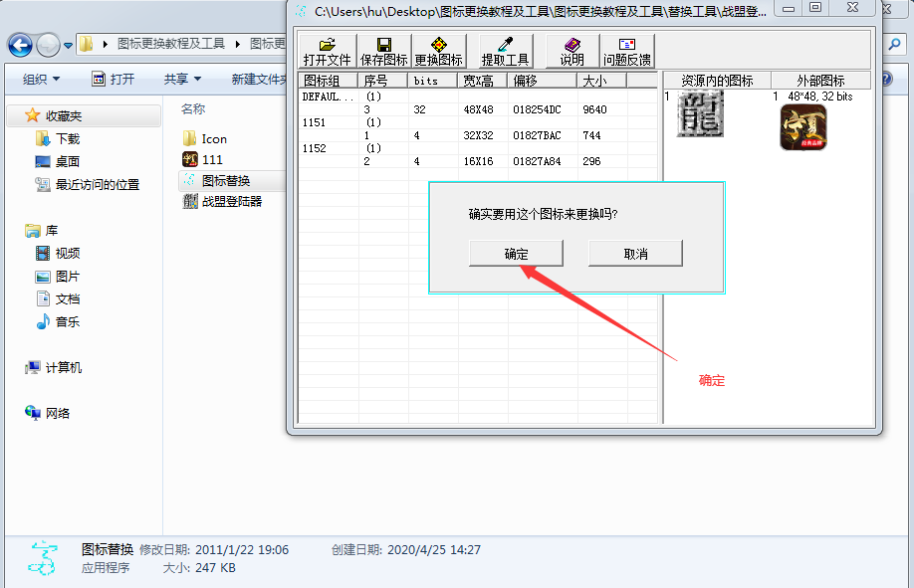The height and width of the screenshot is (588, 914).
Task: Select the 32X32 icon entry row
Action: [478, 135]
